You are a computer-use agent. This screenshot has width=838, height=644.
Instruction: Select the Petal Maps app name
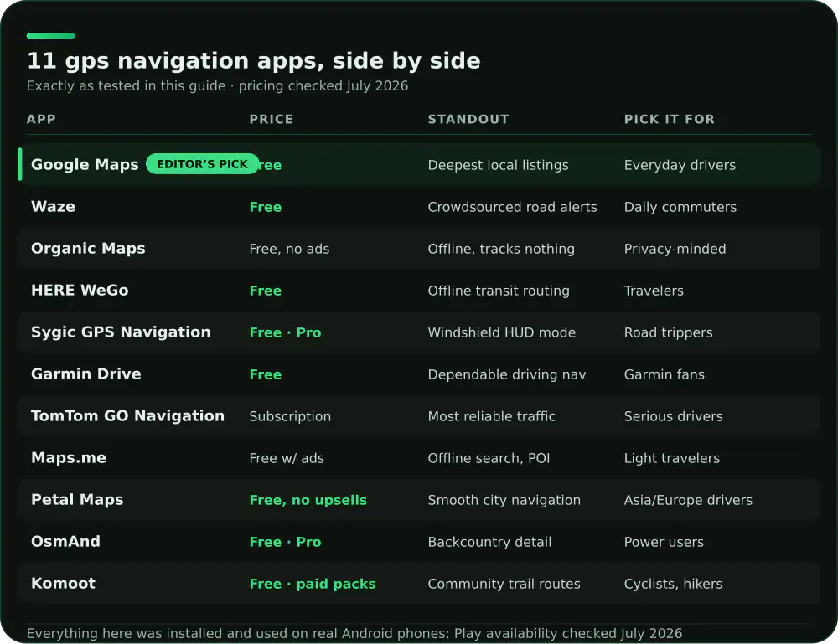click(77, 500)
